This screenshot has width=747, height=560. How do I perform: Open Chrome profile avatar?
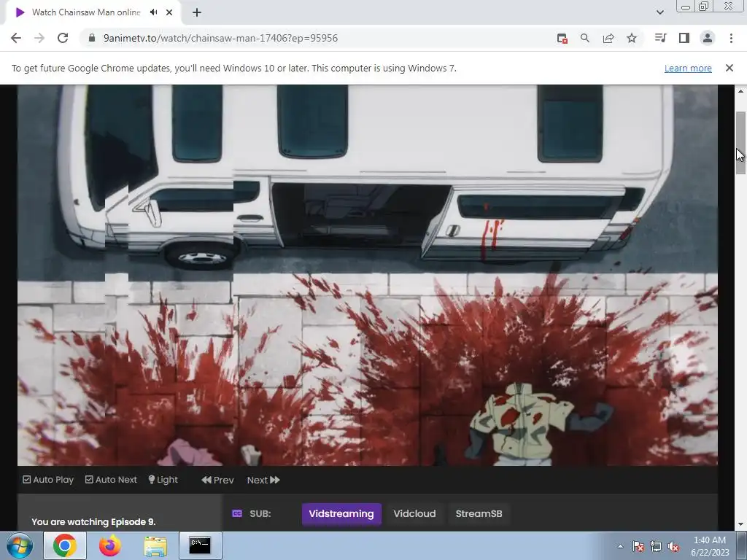pos(708,38)
